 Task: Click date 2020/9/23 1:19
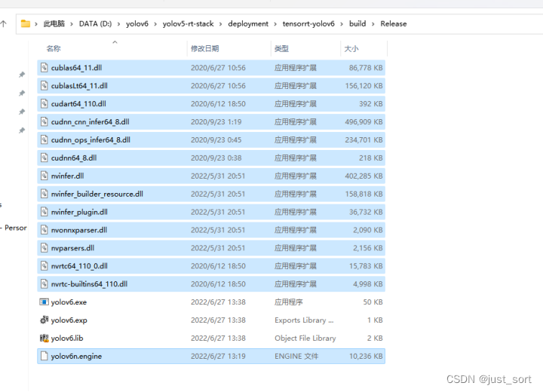pos(216,121)
